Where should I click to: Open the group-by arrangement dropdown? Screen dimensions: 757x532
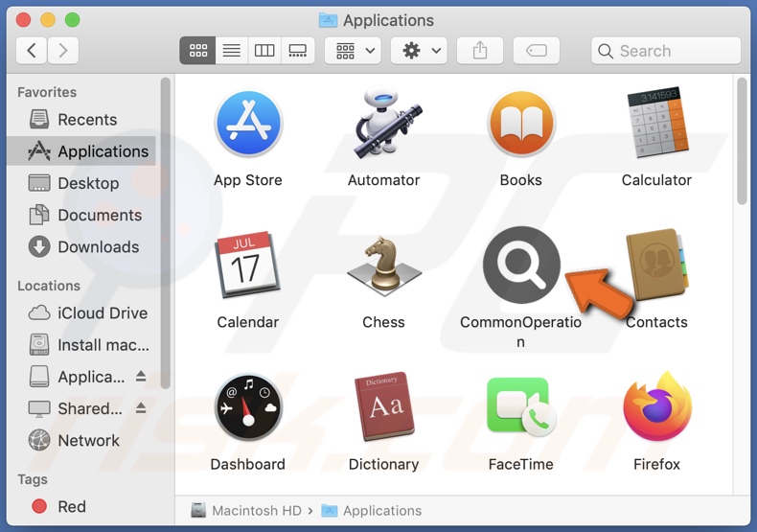click(x=353, y=50)
